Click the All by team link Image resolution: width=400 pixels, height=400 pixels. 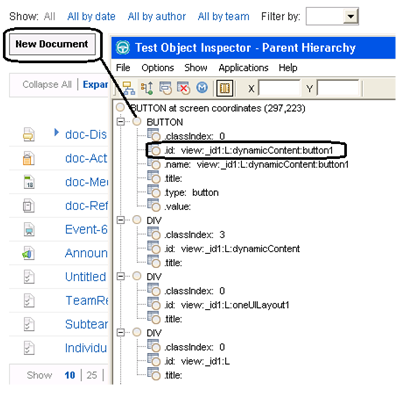[x=223, y=16]
